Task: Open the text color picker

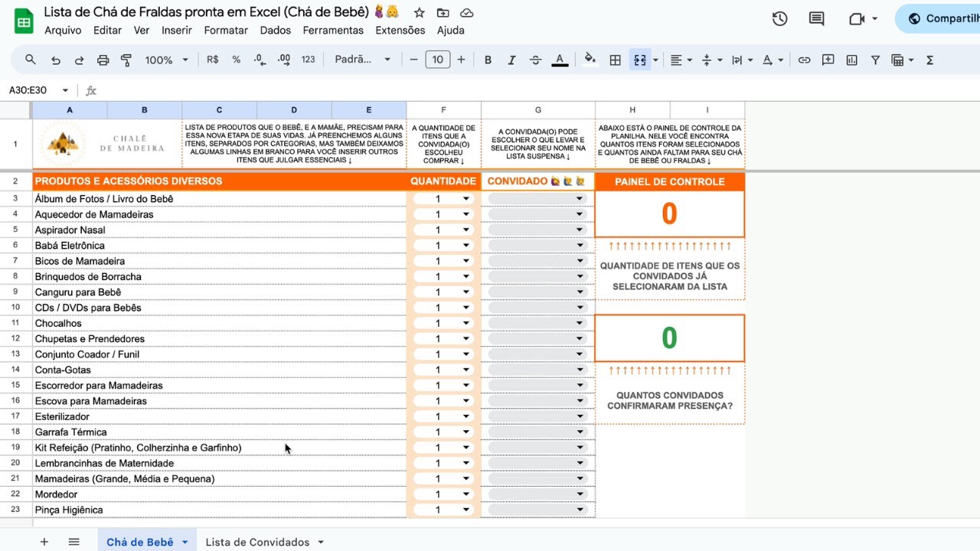Action: coord(560,60)
